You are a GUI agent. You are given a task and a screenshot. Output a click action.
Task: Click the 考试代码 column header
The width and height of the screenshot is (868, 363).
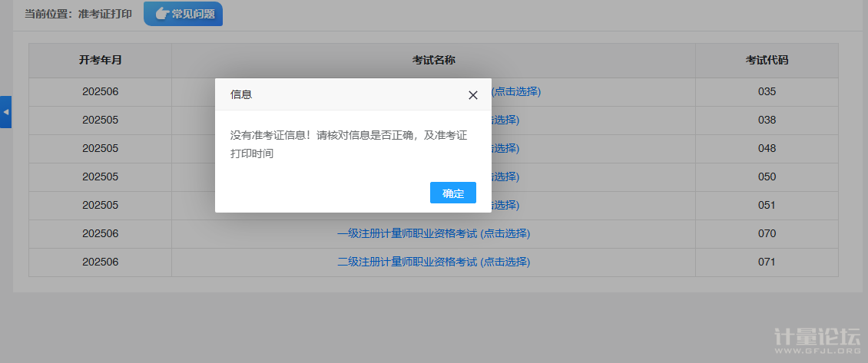click(x=767, y=61)
